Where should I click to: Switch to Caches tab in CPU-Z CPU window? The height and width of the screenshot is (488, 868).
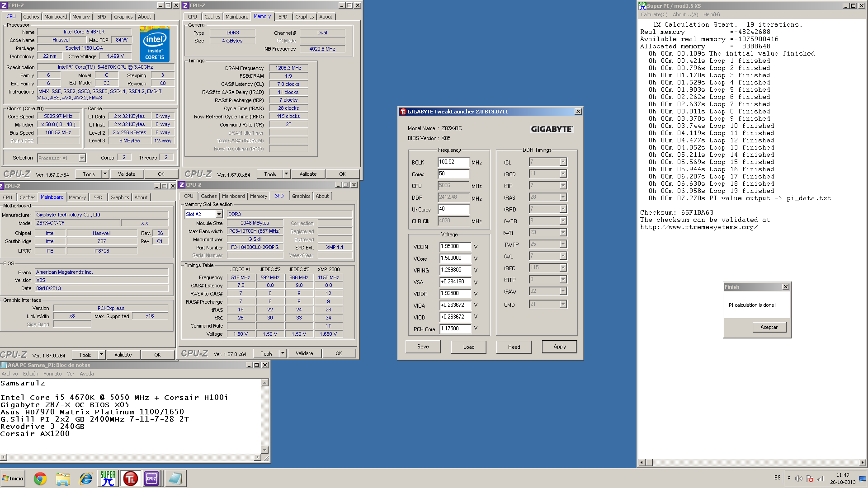[31, 17]
